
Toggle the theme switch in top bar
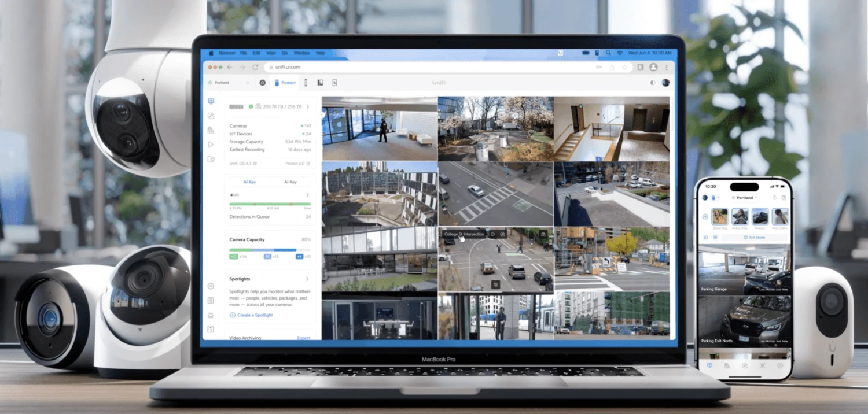653,83
